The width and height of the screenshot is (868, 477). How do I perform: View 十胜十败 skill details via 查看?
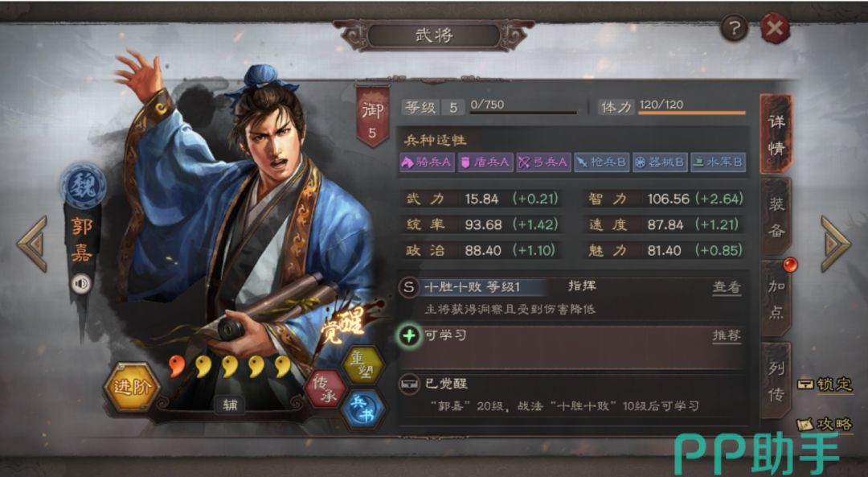pos(726,287)
